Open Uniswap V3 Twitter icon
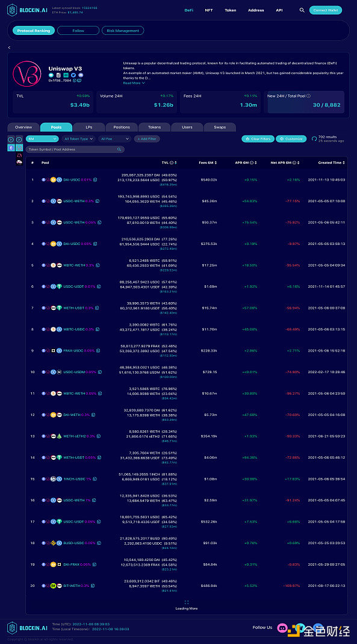The height and width of the screenshot is (644, 357). (73, 75)
